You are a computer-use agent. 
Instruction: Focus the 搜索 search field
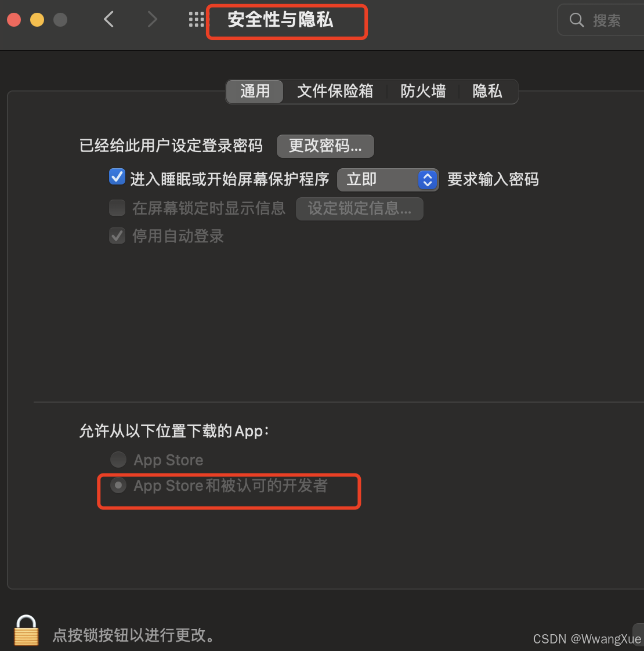601,20
